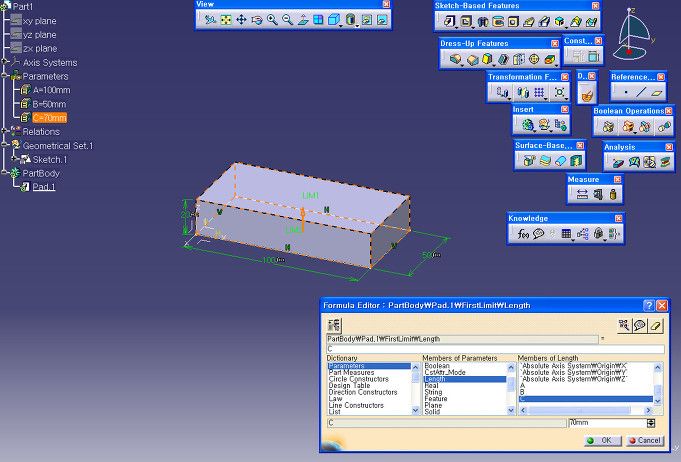The height and width of the screenshot is (462, 681).
Task: Choose Design Table in the Dictionary list
Action: tap(350, 386)
